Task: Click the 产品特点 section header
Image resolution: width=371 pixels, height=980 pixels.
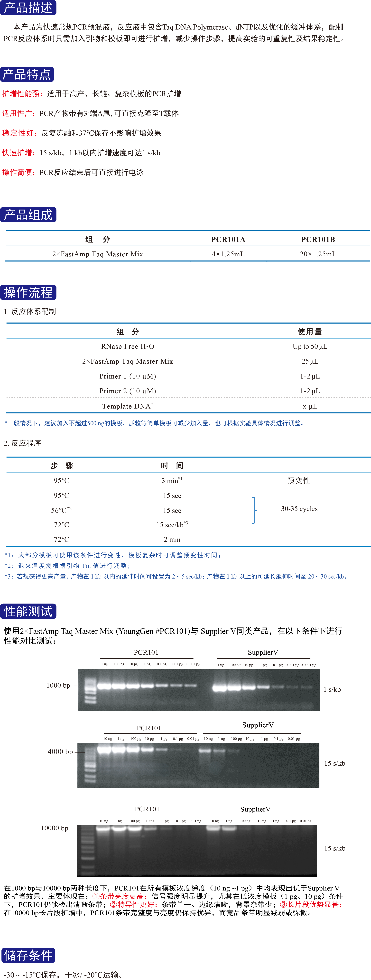Action: pyautogui.click(x=27, y=74)
